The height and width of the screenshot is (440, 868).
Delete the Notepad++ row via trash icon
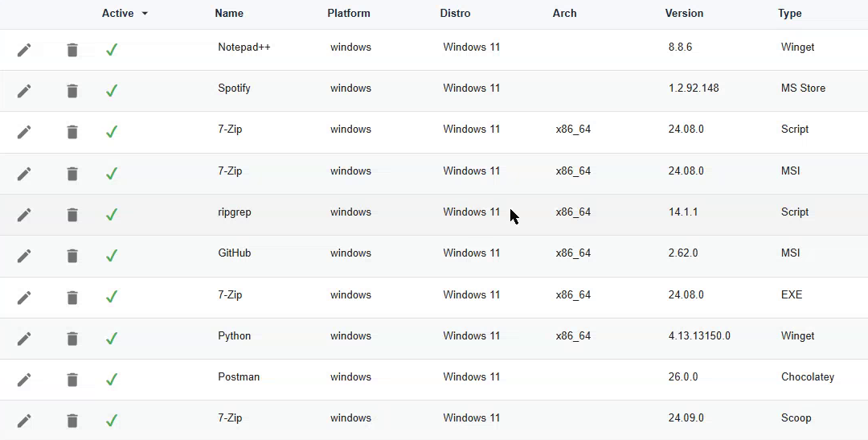pyautogui.click(x=72, y=50)
